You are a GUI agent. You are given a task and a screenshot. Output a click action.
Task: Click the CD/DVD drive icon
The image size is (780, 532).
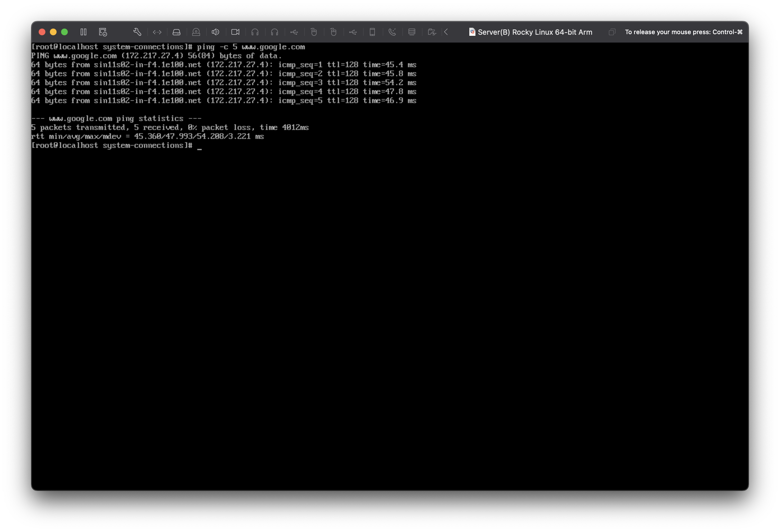coord(196,32)
